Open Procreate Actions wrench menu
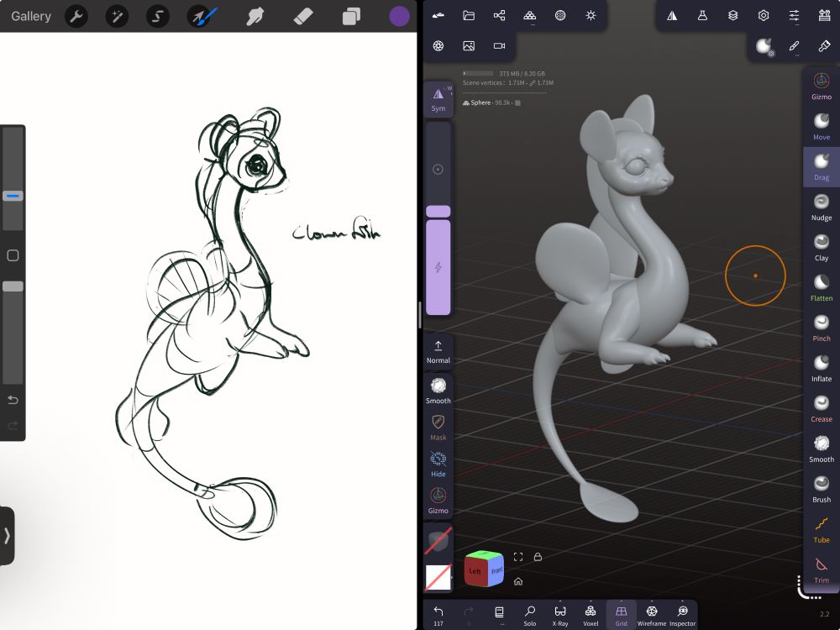This screenshot has width=840, height=630. tap(76, 17)
